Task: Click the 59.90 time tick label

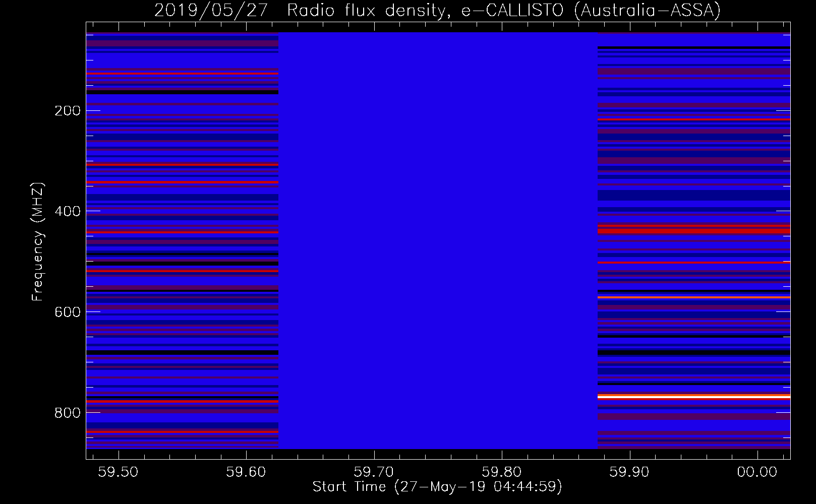Action: click(x=630, y=472)
